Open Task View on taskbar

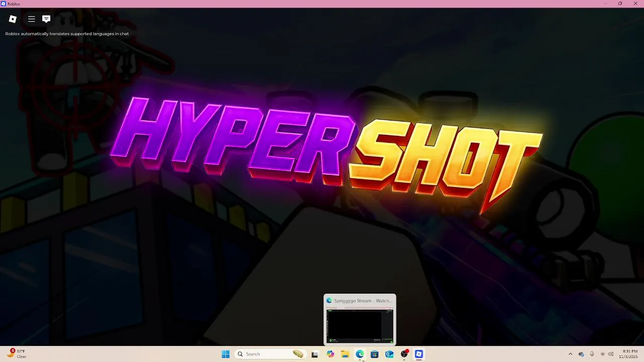click(315, 354)
